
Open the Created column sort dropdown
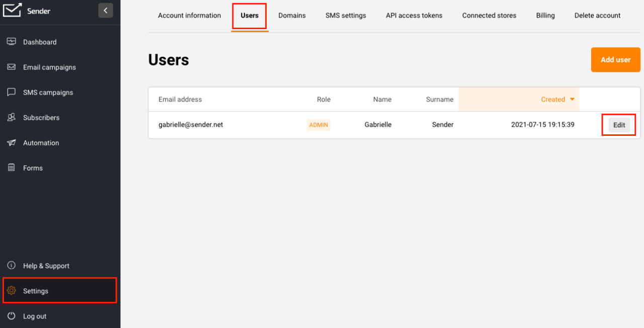(573, 99)
